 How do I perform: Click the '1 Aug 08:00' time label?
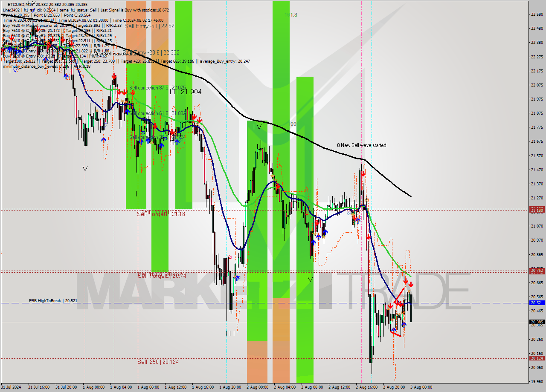coord(149,387)
